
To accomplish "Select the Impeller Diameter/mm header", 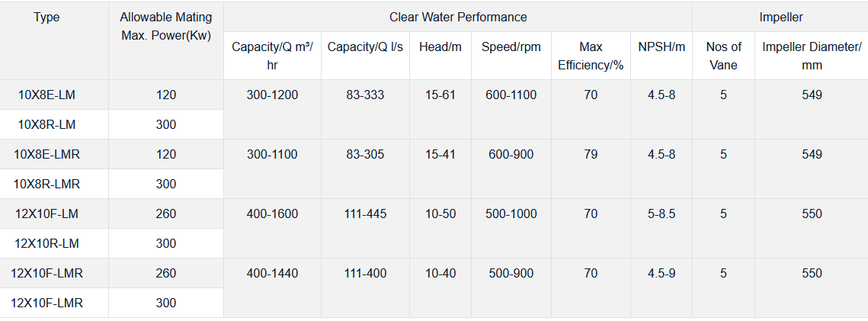I will coord(811,56).
